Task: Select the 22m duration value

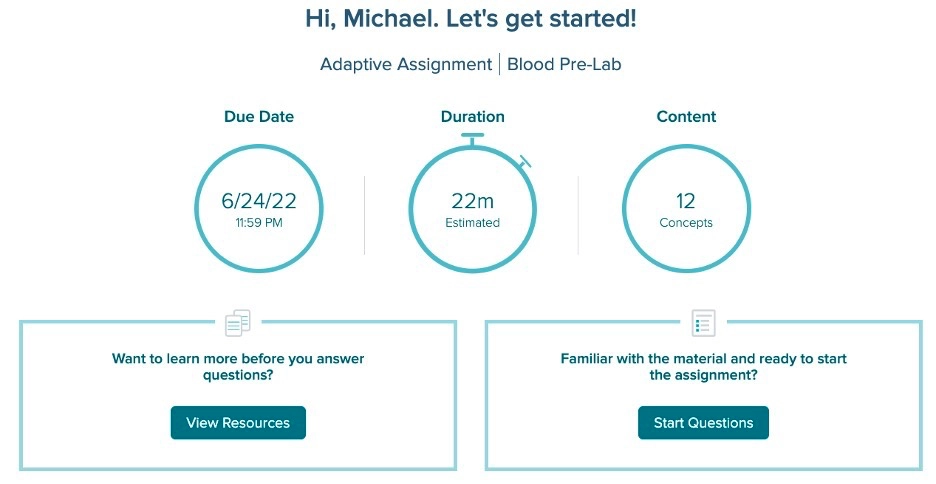Action: point(472,201)
